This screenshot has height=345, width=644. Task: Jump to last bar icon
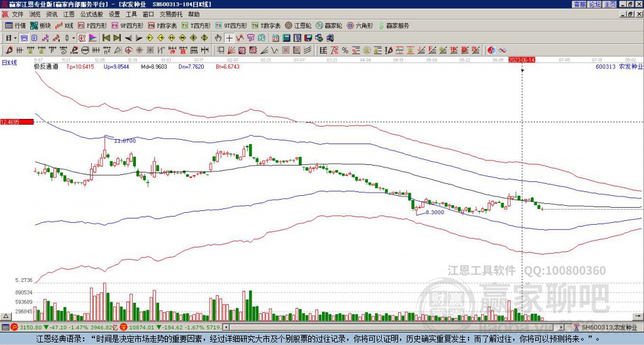coord(117,38)
